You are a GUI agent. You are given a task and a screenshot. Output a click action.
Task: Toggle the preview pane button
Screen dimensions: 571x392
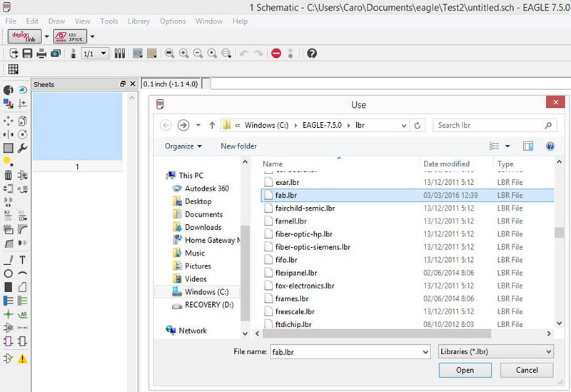(528, 146)
